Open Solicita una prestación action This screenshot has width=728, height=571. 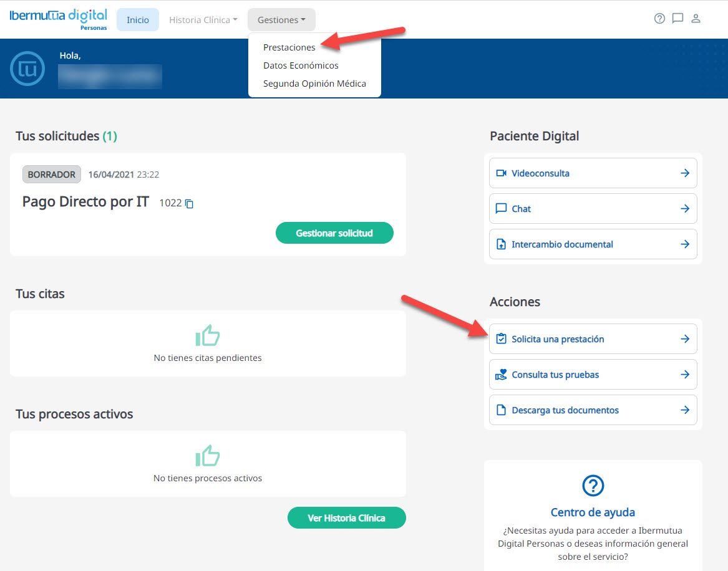click(x=593, y=339)
